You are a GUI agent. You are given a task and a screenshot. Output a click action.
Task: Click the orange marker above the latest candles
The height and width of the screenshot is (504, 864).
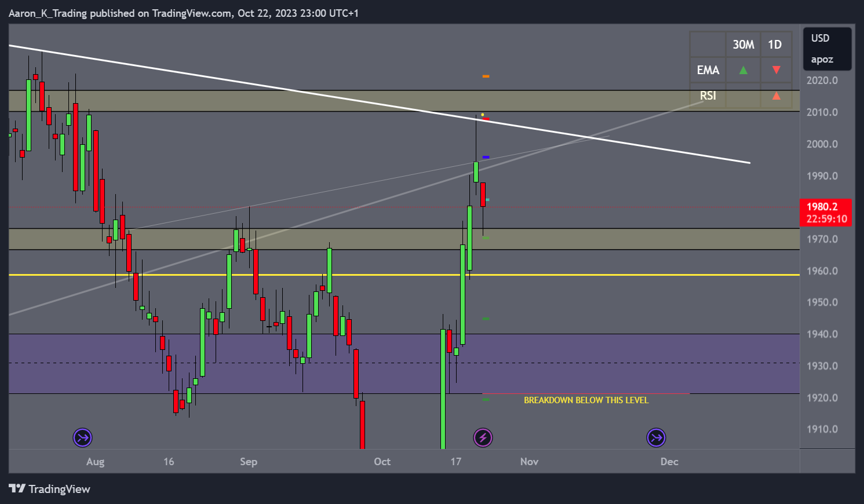point(486,76)
